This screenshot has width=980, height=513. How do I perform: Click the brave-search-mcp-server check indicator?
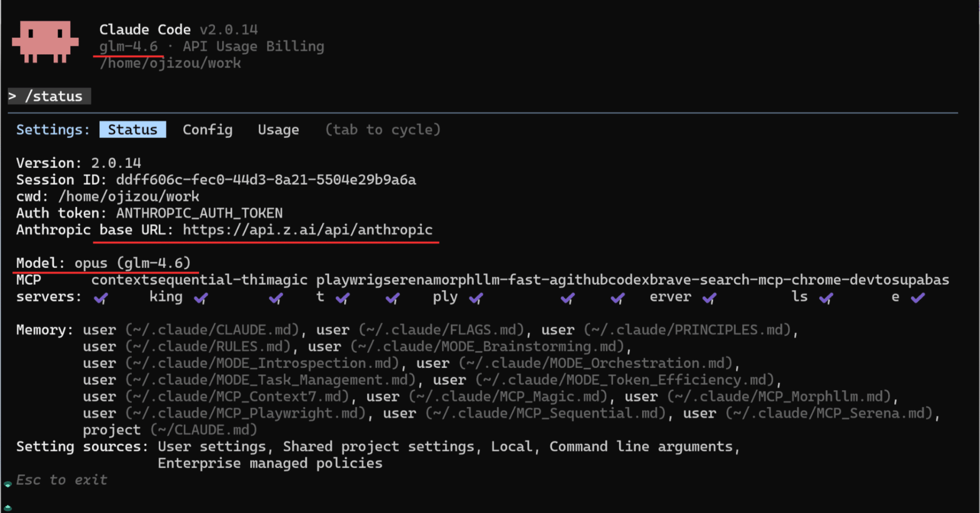(x=709, y=298)
